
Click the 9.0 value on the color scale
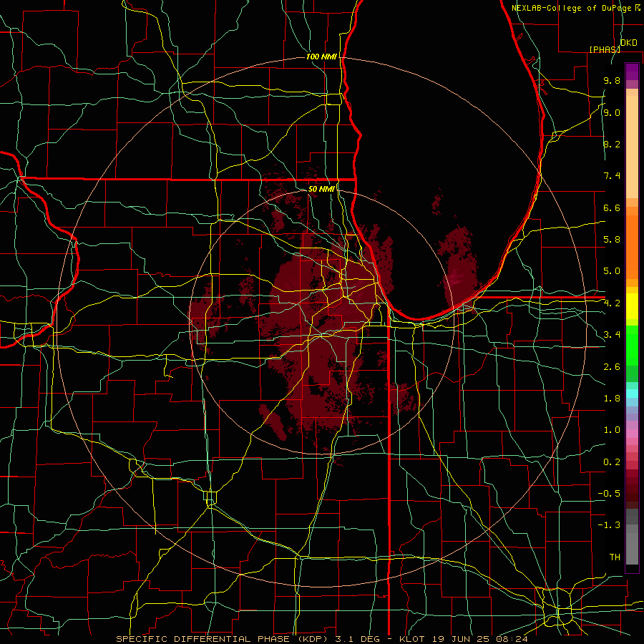612,112
